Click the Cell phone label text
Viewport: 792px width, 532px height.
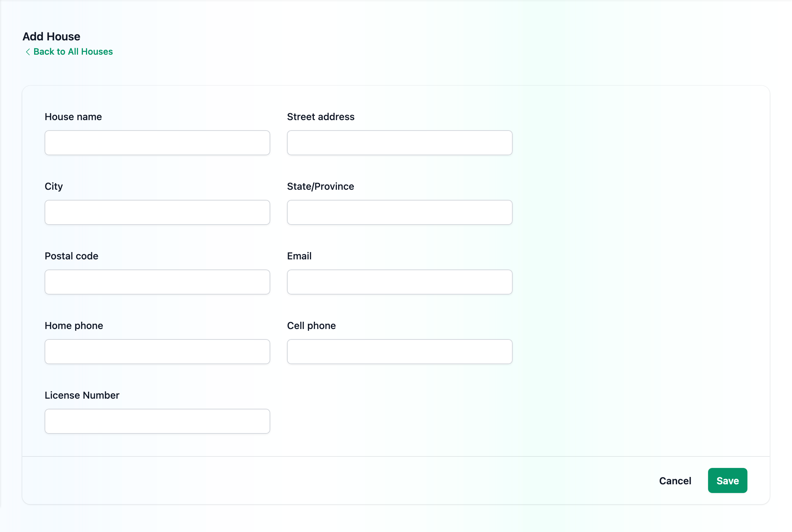click(311, 326)
